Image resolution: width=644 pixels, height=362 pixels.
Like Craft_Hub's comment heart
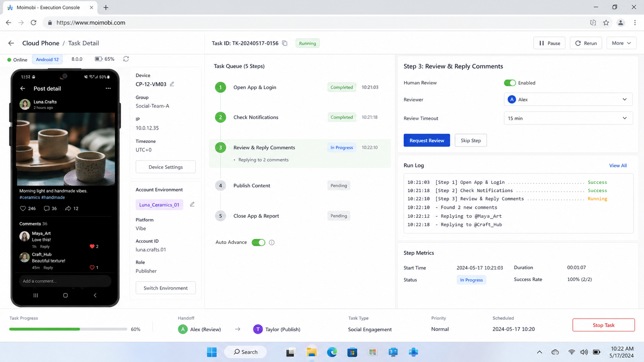[92, 267]
